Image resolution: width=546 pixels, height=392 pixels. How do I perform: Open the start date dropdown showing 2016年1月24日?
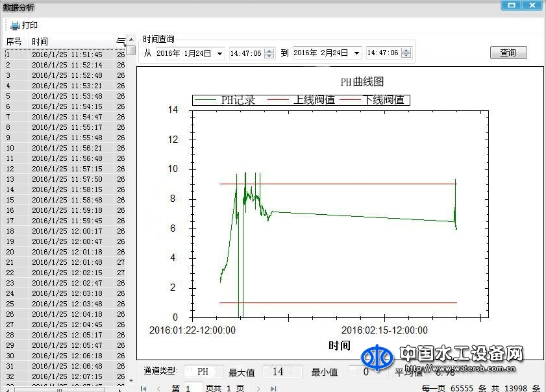click(221, 53)
